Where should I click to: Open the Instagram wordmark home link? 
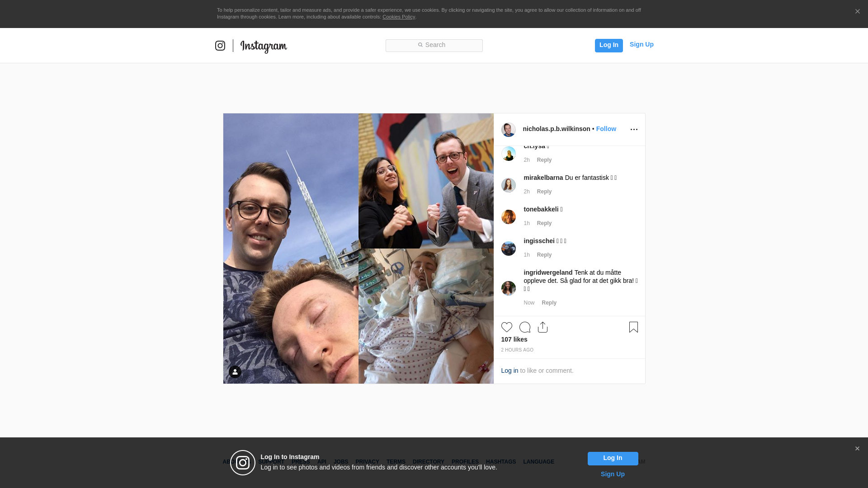264,46
